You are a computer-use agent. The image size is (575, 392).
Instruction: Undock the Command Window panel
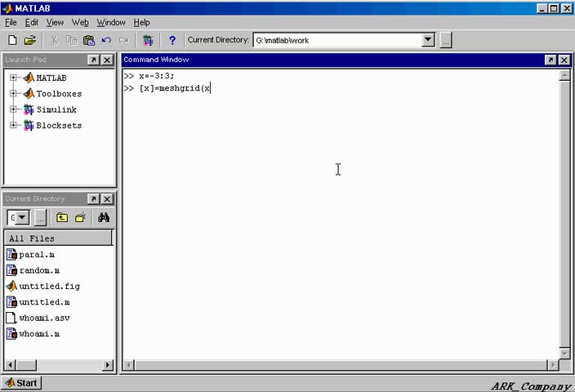click(x=550, y=60)
